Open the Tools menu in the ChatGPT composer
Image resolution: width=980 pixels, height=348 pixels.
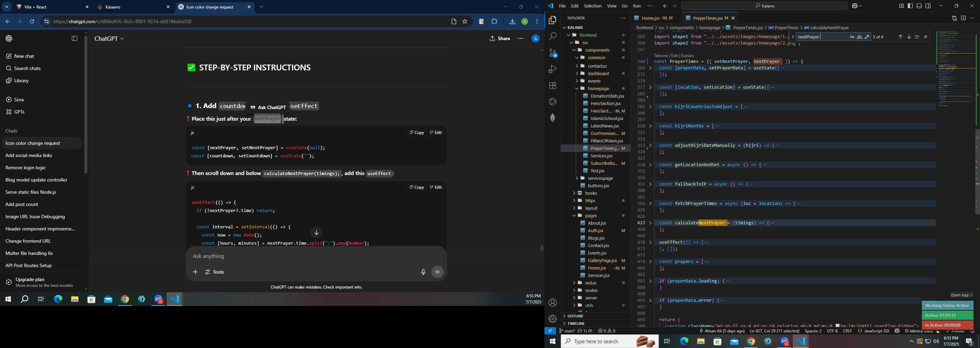(215, 272)
